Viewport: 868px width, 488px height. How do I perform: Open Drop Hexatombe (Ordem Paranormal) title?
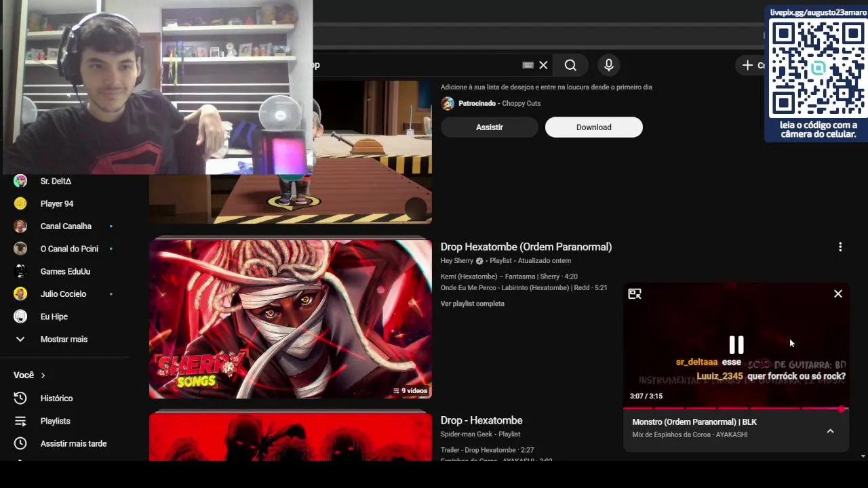(x=526, y=247)
